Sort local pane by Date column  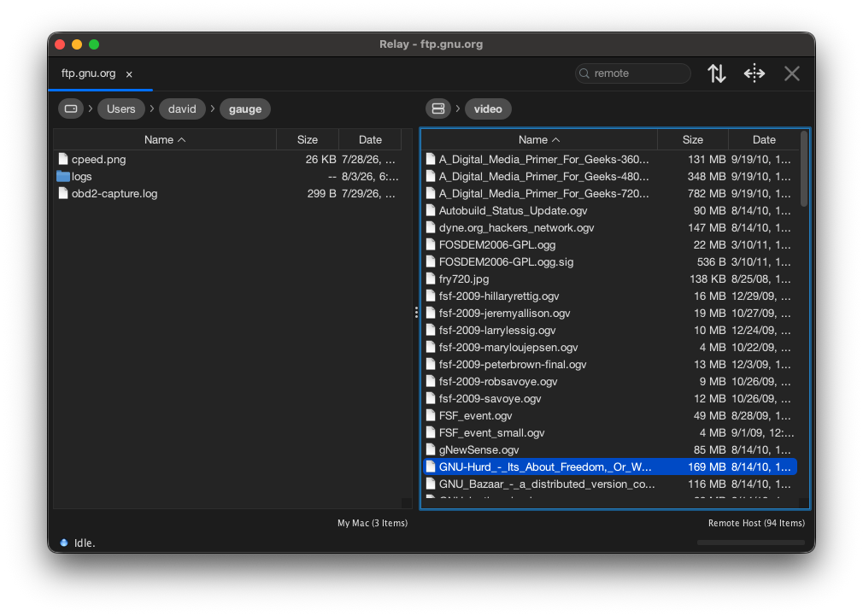[371, 140]
